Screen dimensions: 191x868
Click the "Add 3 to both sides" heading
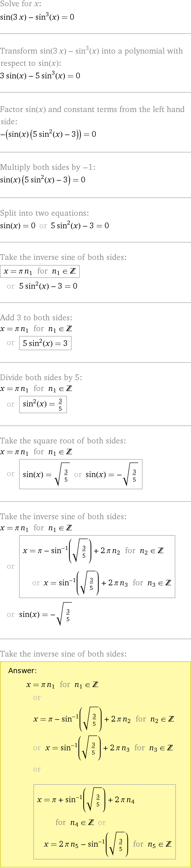click(36, 317)
